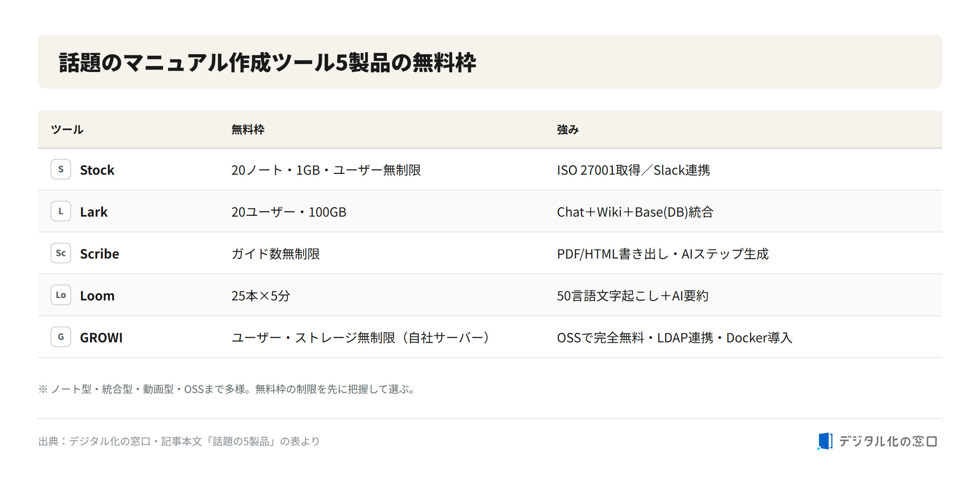Select the title 話題のマニュアル作成ツール5製品の無料枠

[x=268, y=62]
